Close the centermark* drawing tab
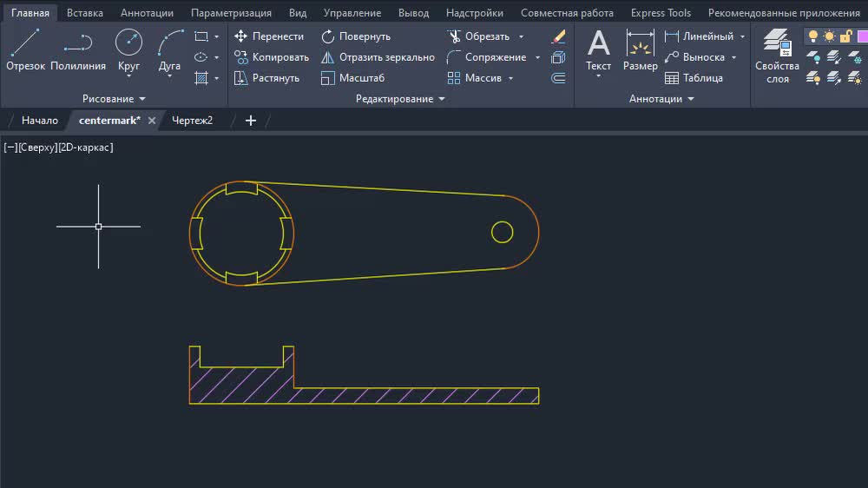The height and width of the screenshot is (488, 868). coord(152,120)
